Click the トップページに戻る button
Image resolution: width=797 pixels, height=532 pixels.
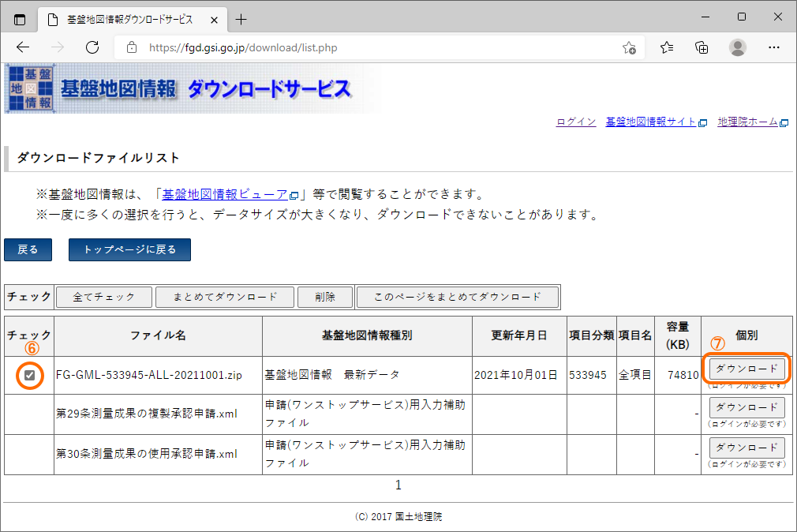click(129, 249)
